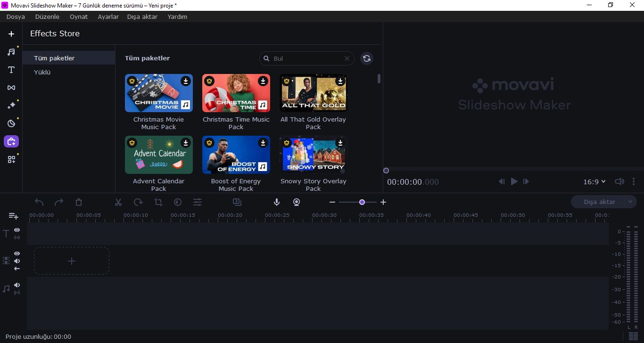
Task: Toggle link icon on the audio track
Action: pos(17,293)
